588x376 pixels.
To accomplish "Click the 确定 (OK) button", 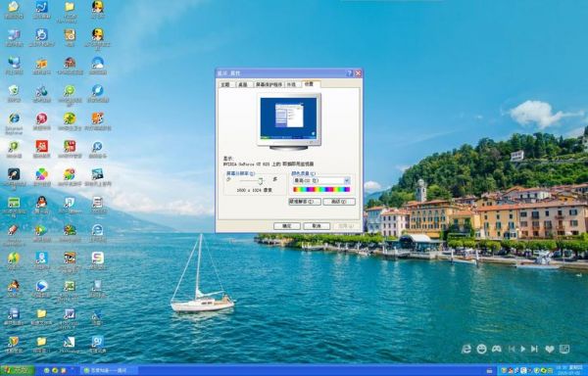I will 287,226.
